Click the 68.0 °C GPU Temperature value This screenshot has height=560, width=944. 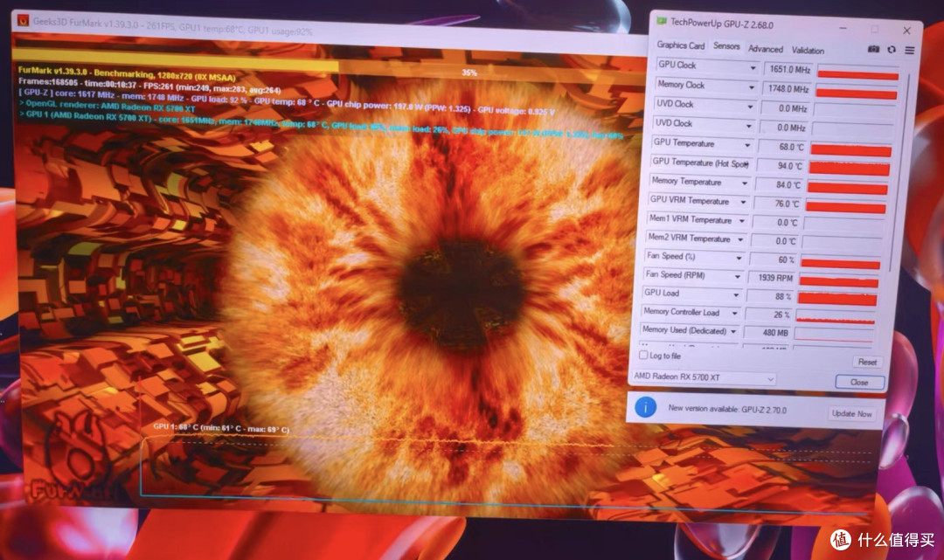(x=782, y=146)
